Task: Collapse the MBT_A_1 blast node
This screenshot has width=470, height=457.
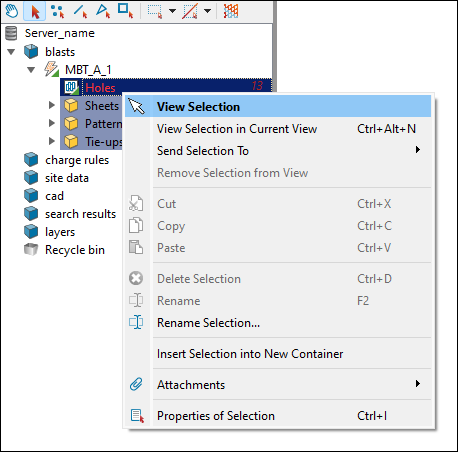Action: click(31, 70)
